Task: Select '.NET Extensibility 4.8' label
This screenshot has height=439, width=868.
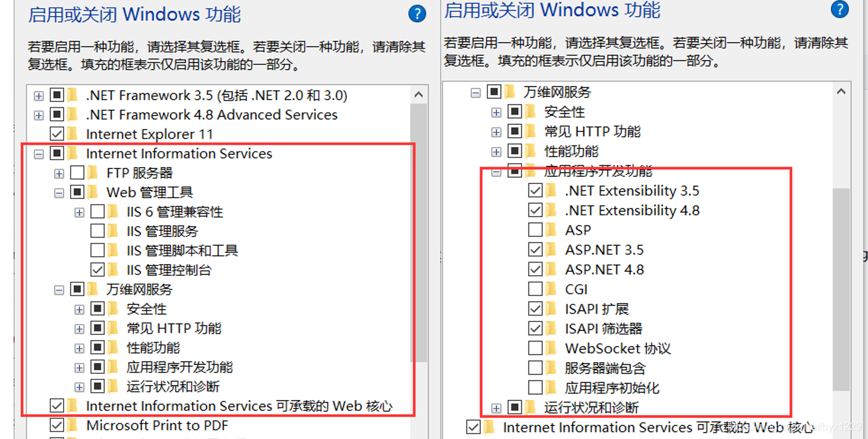Action: point(632,210)
